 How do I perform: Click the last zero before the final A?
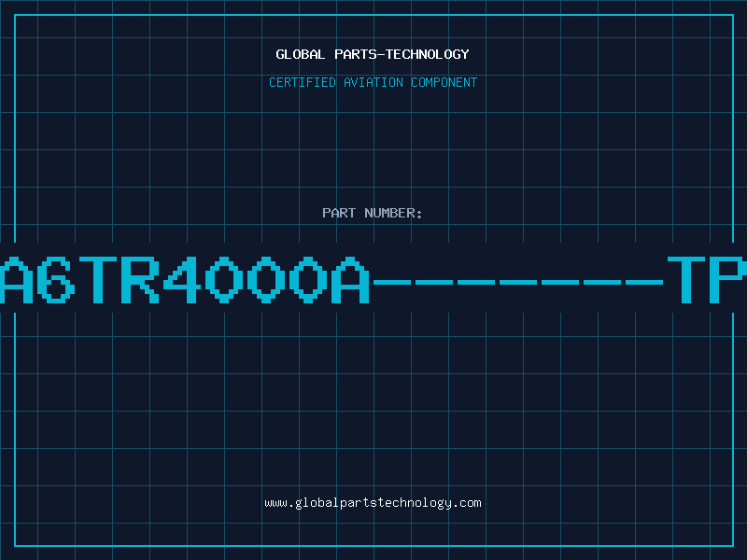[x=308, y=280]
